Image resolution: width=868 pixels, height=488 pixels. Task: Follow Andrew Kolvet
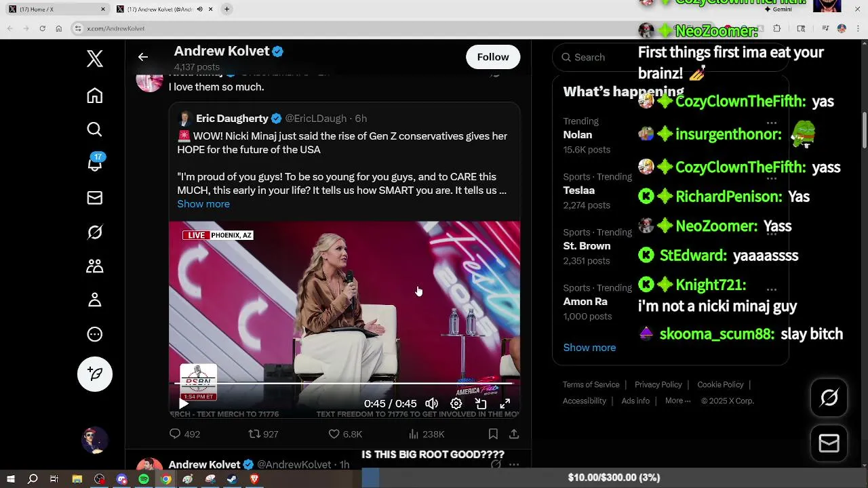coord(493,57)
